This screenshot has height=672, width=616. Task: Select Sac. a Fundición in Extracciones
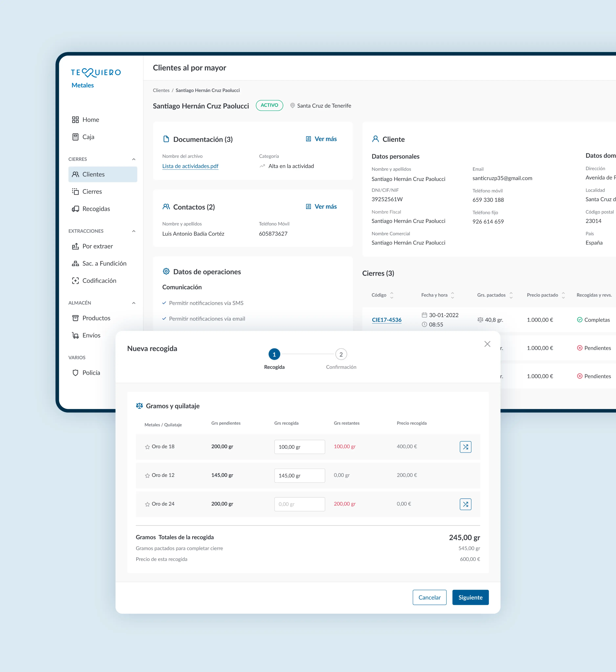pyautogui.click(x=104, y=263)
